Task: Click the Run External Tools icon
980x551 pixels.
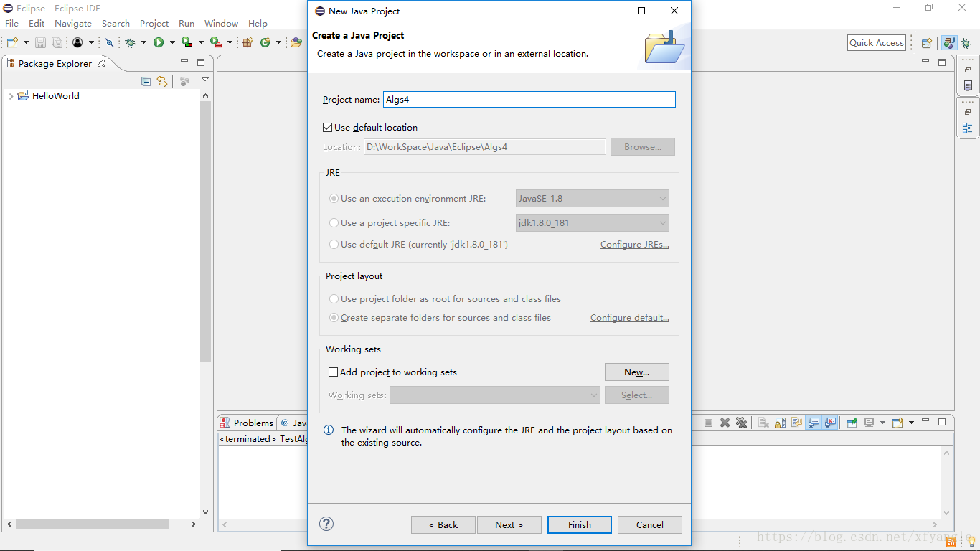Action: pyautogui.click(x=215, y=42)
